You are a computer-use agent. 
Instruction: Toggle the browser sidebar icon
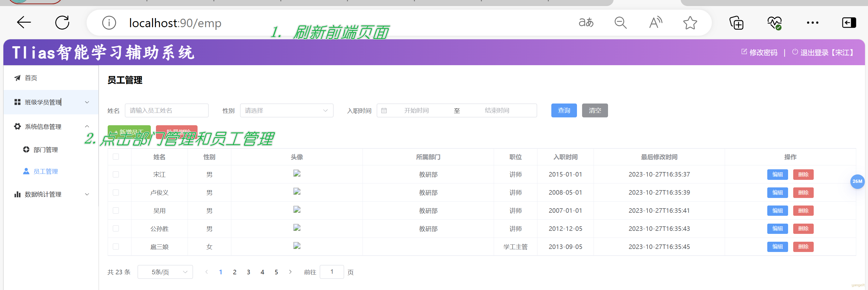849,23
